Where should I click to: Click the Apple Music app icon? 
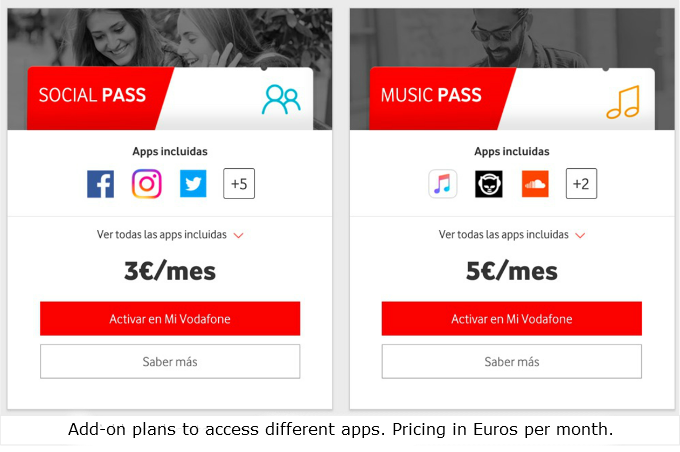(x=442, y=183)
